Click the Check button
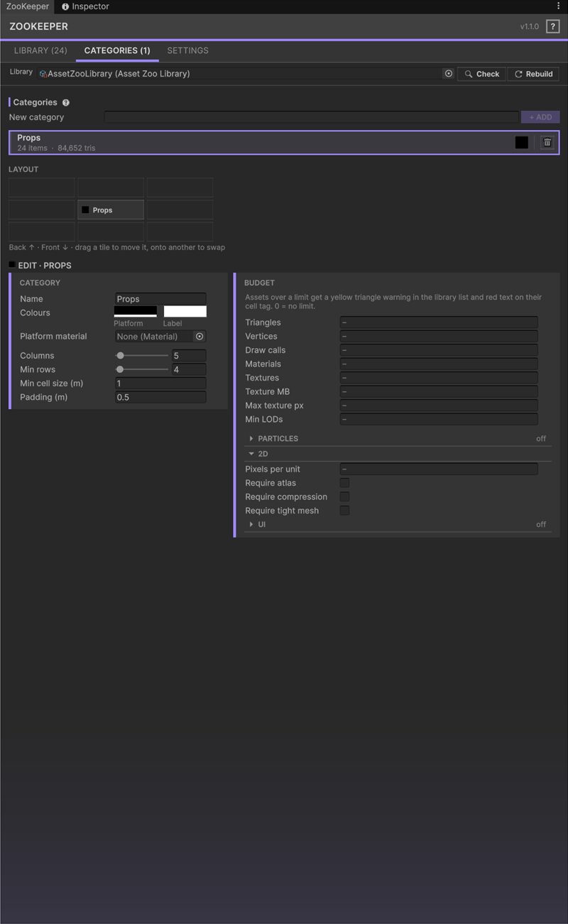568x924 pixels. (x=481, y=74)
